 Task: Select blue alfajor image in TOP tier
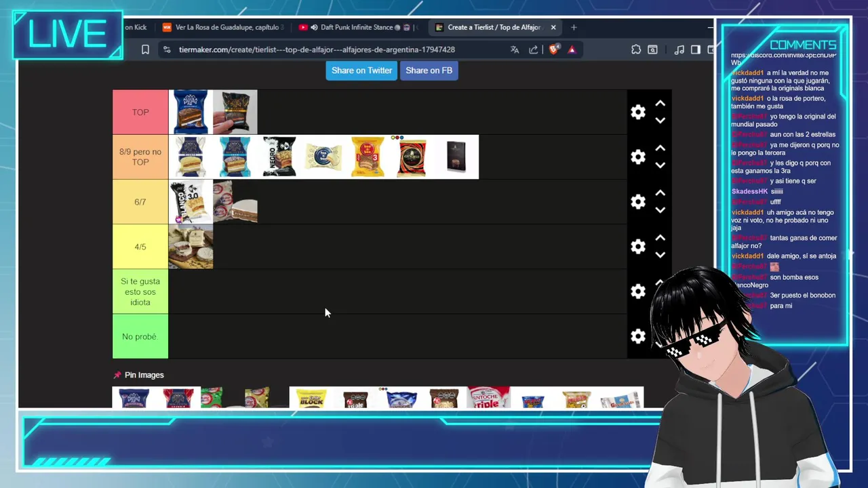click(x=191, y=113)
